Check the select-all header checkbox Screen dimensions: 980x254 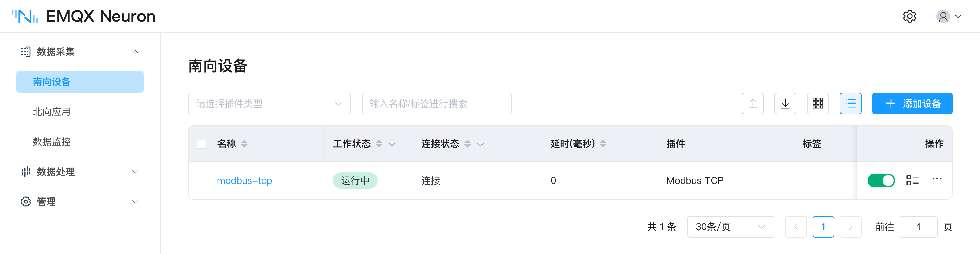pos(201,144)
